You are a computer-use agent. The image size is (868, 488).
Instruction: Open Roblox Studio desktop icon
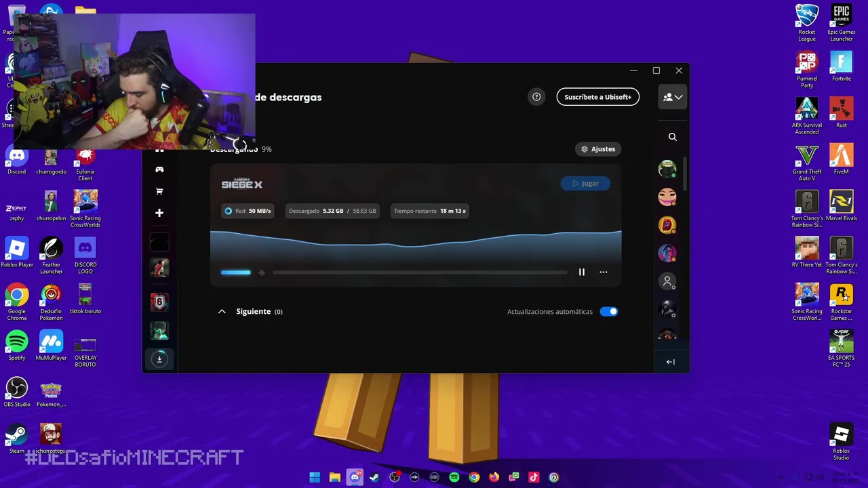tap(842, 441)
